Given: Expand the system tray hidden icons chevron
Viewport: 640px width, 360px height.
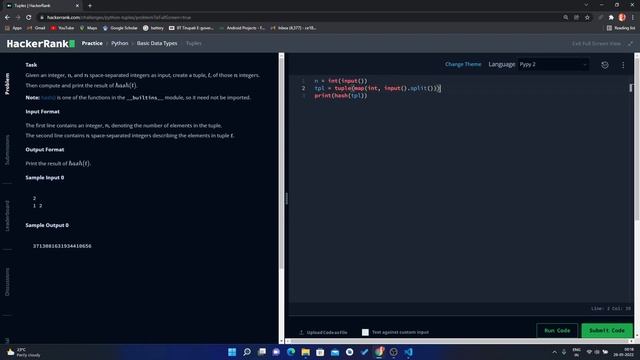Looking at the screenshot, I should [554, 352].
